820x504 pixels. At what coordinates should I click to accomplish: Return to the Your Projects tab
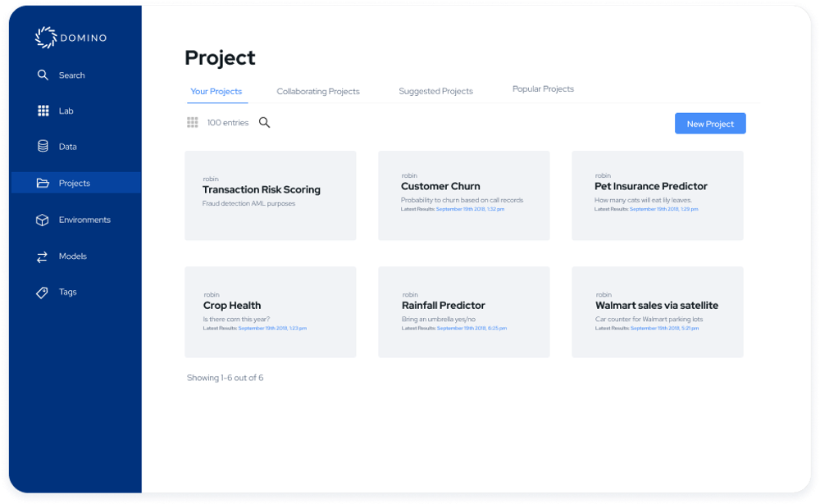216,91
